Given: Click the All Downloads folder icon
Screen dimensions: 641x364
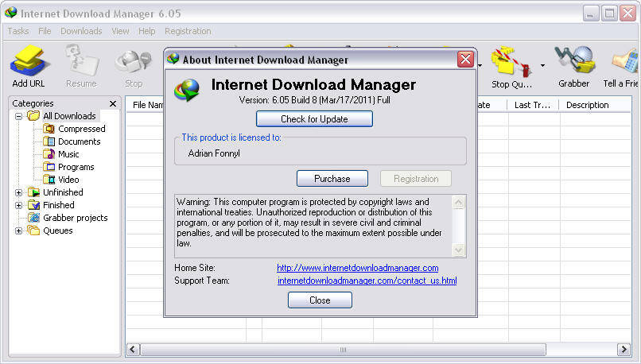Looking at the screenshot, I should point(33,116).
